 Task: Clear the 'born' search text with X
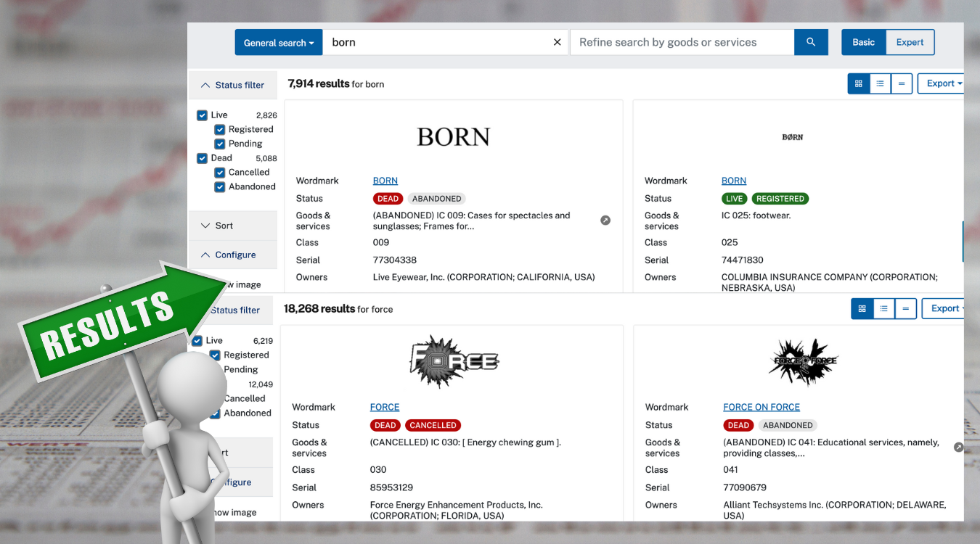pos(558,42)
